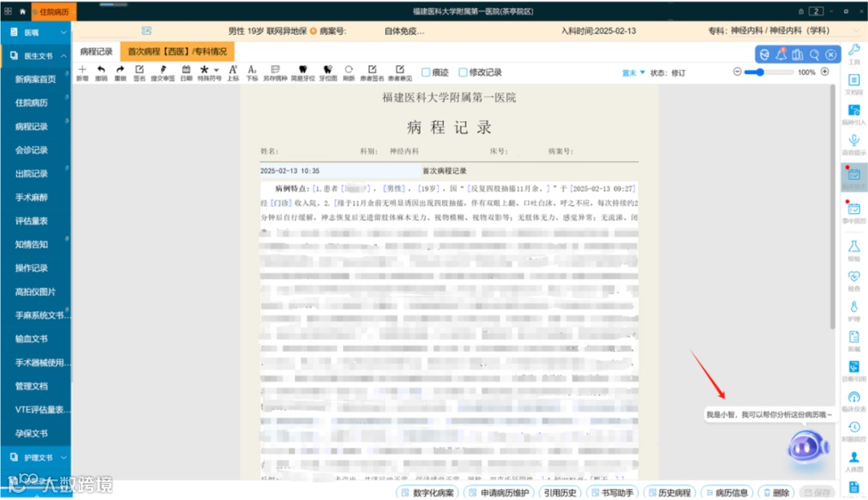Open 知情告知 in the left sidebar

pos(31,244)
